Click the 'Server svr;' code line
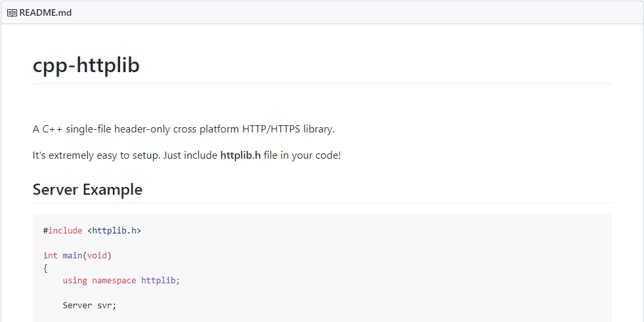The height and width of the screenshot is (322, 644). click(89, 306)
